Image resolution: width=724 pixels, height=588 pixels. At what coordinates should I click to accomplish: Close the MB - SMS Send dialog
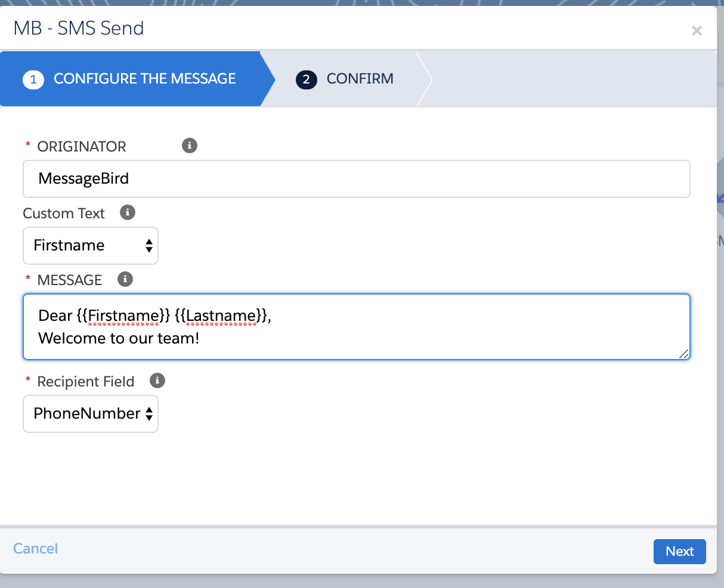(x=697, y=30)
